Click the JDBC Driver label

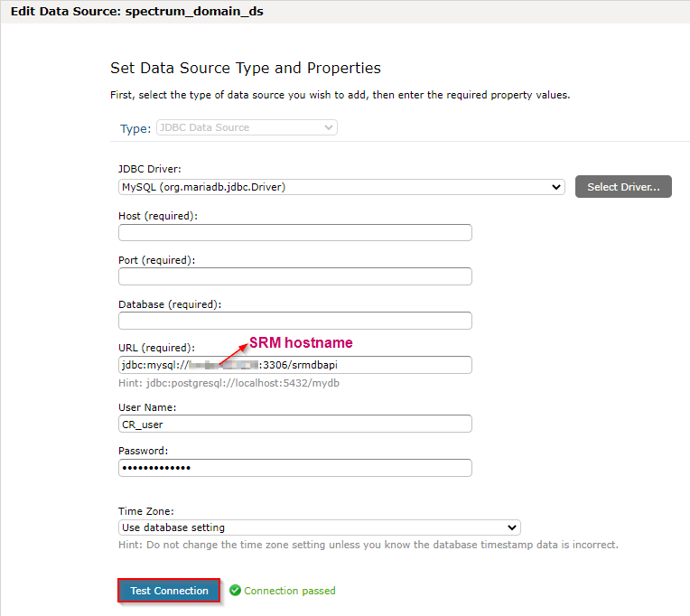[149, 169]
